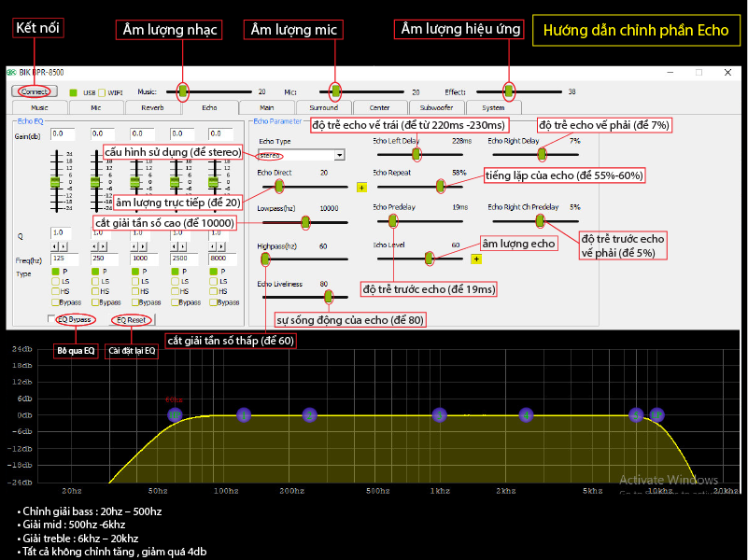Select the LP node on the EQ graph
This screenshot has width=748, height=560.
pyautogui.click(x=656, y=415)
